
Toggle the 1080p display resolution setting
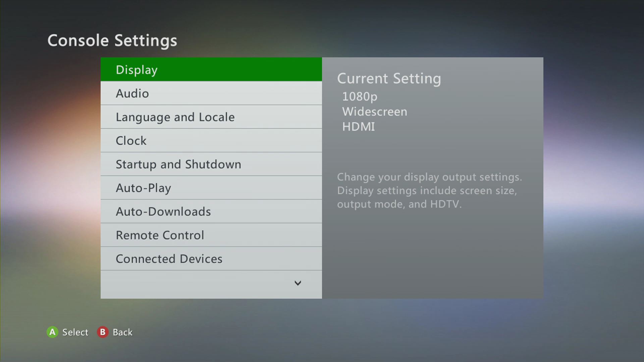point(360,96)
